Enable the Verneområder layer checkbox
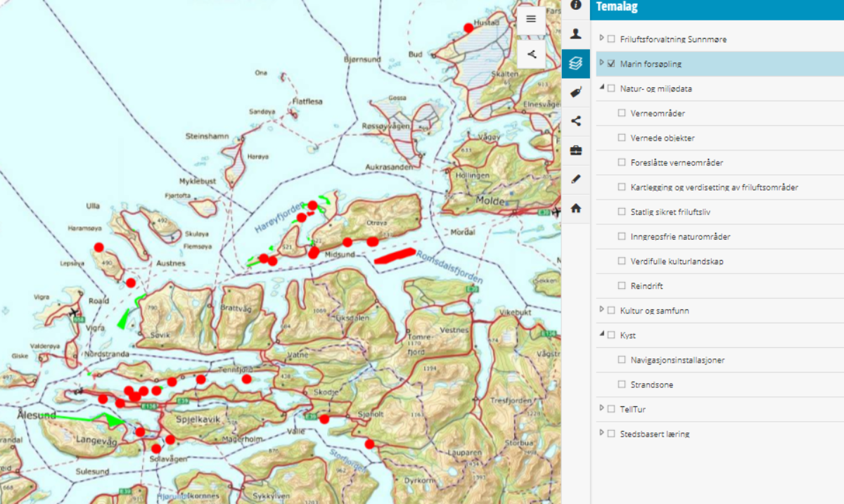The width and height of the screenshot is (844, 504). [x=622, y=113]
